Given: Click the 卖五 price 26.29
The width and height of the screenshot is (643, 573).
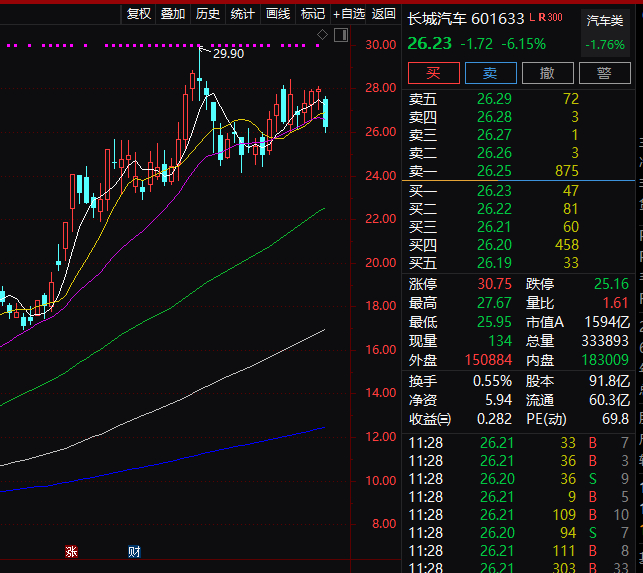Looking at the screenshot, I should (x=494, y=99).
